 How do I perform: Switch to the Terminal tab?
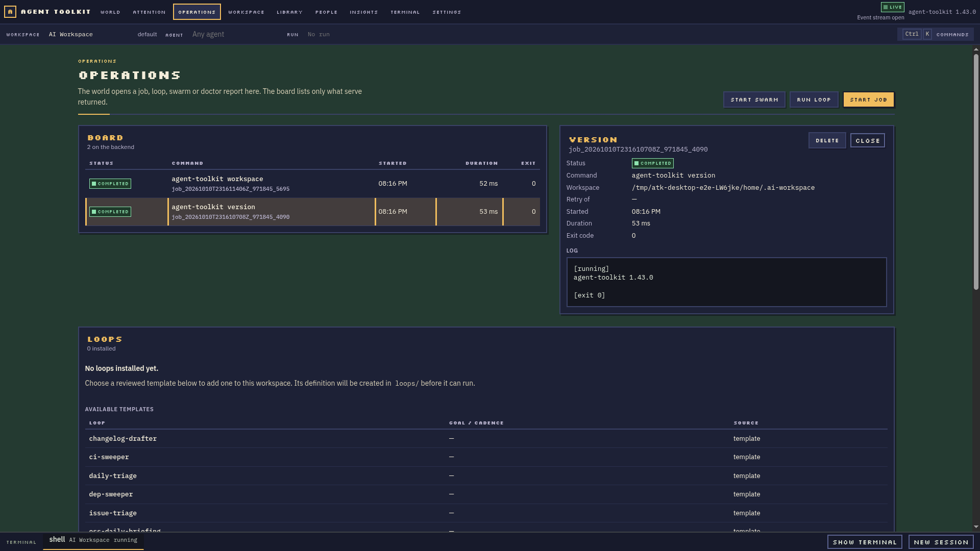click(x=405, y=12)
